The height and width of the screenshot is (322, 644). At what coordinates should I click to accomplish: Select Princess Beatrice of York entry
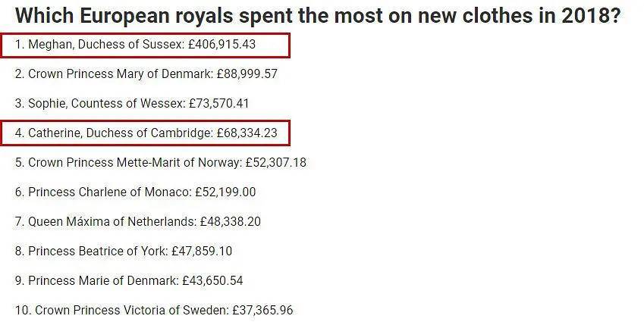tap(99, 252)
